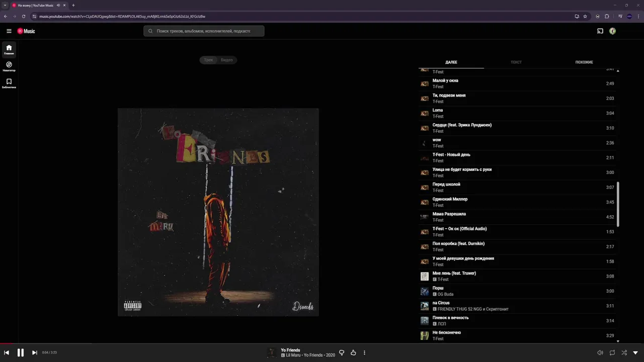Click the player bar song thumbnail
Image resolution: width=644 pixels, height=362 pixels.
click(272, 352)
